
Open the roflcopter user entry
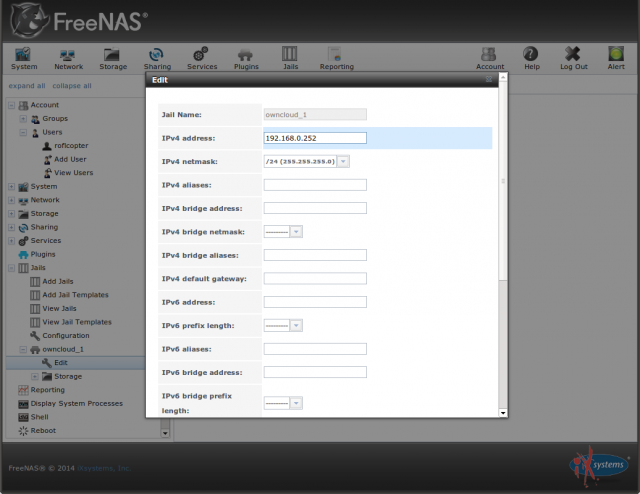(71, 145)
